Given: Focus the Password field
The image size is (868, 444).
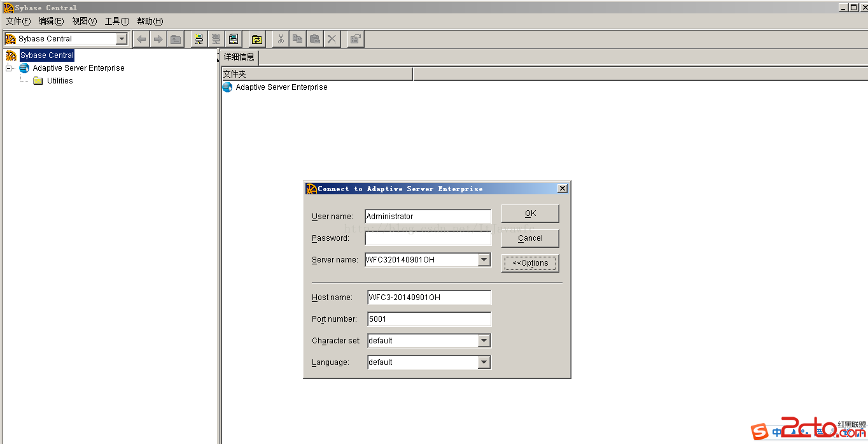Looking at the screenshot, I should 428,238.
